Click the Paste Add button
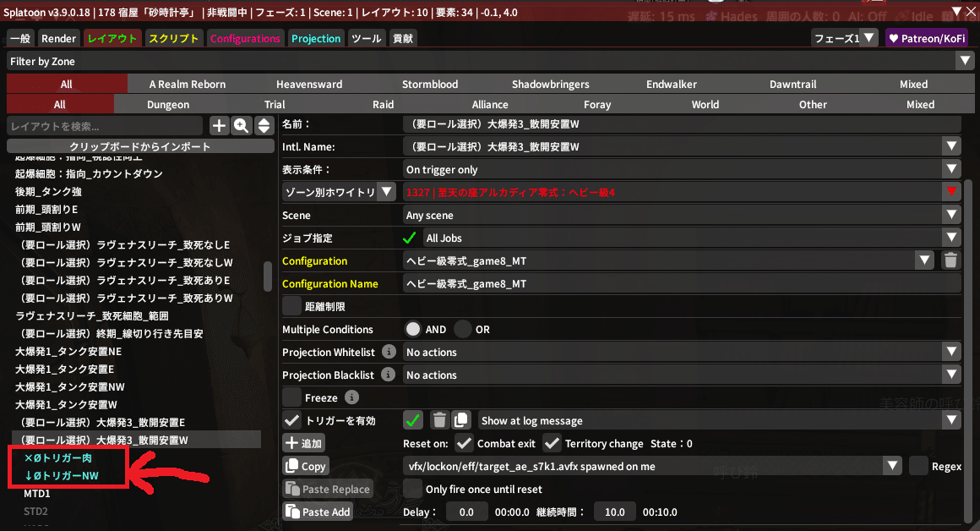Viewport: 980px width, 531px height. [318, 512]
